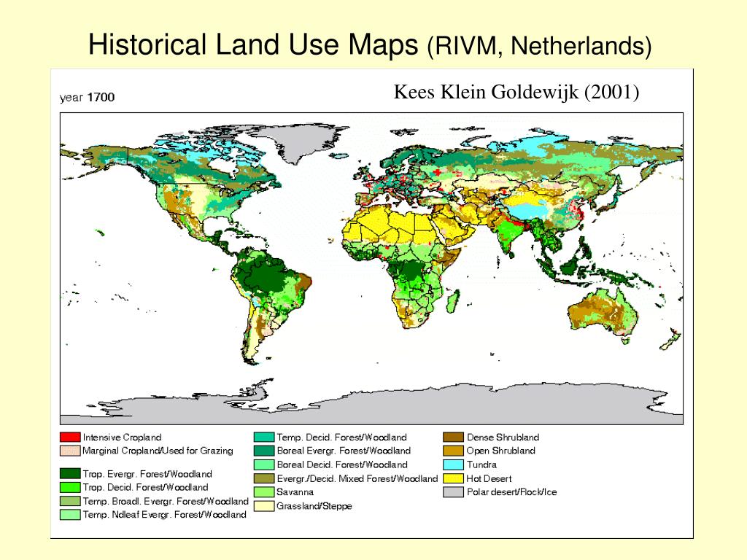Click the Boreal Evergr. Forest/Woodland swatch
The width and height of the screenshot is (747, 560).
point(264,451)
